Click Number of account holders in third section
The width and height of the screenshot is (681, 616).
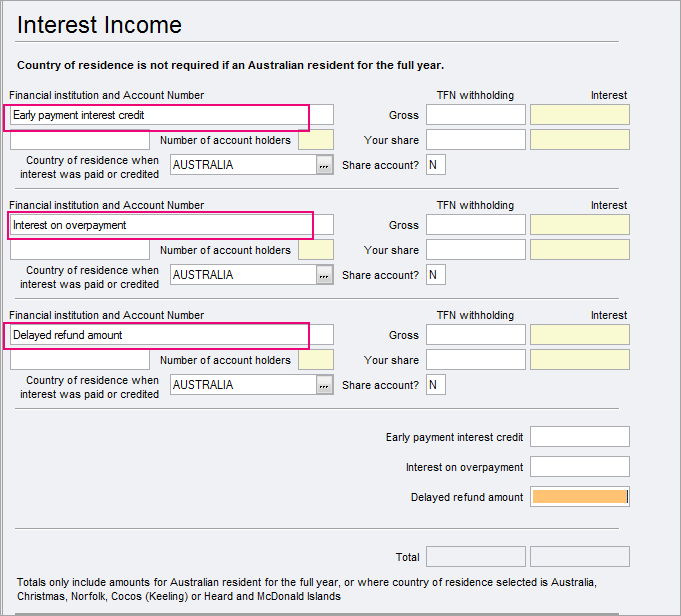pos(316,360)
